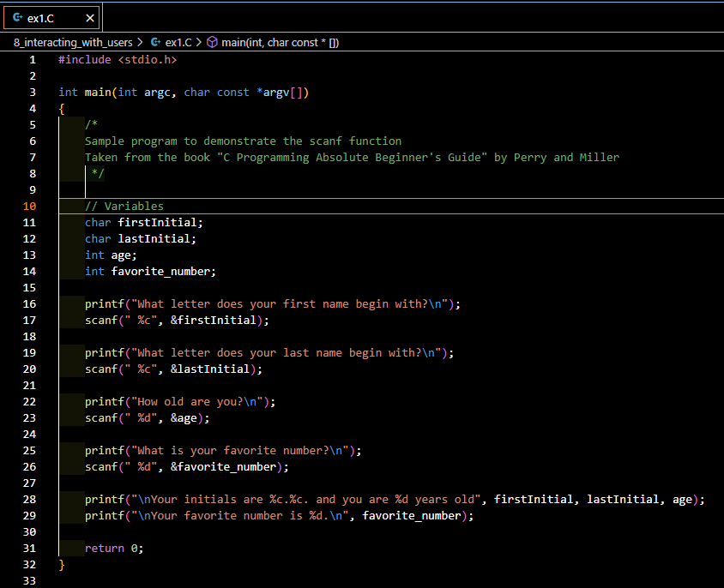The width and height of the screenshot is (724, 588).
Task: Open the 8_interacting_with_users breadcrumb folder
Action: tap(73, 42)
